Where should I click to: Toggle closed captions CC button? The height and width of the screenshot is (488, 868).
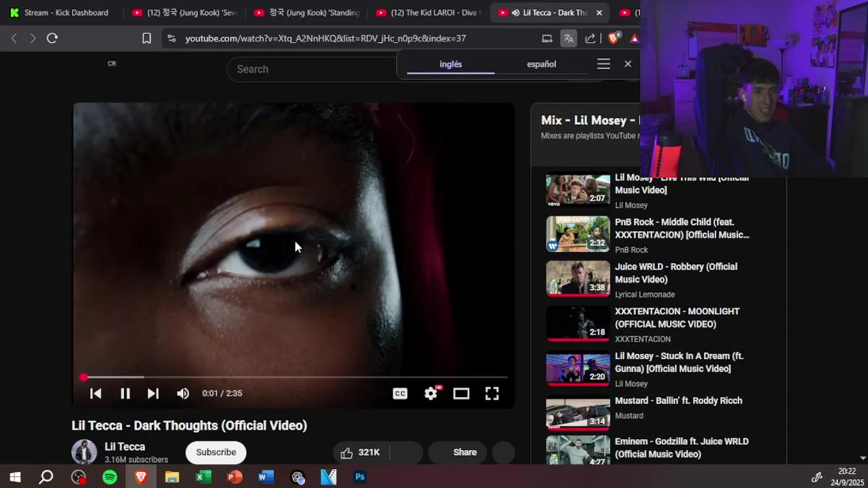coord(400,393)
